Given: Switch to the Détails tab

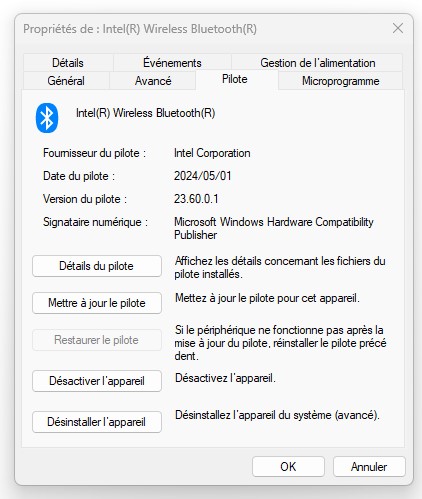Looking at the screenshot, I should [x=68, y=63].
